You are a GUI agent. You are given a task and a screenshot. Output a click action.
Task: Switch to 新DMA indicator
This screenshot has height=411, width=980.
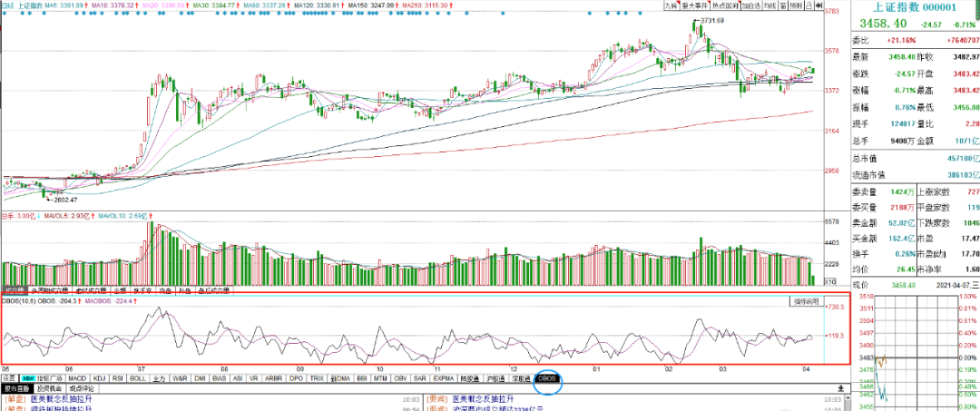[340, 378]
